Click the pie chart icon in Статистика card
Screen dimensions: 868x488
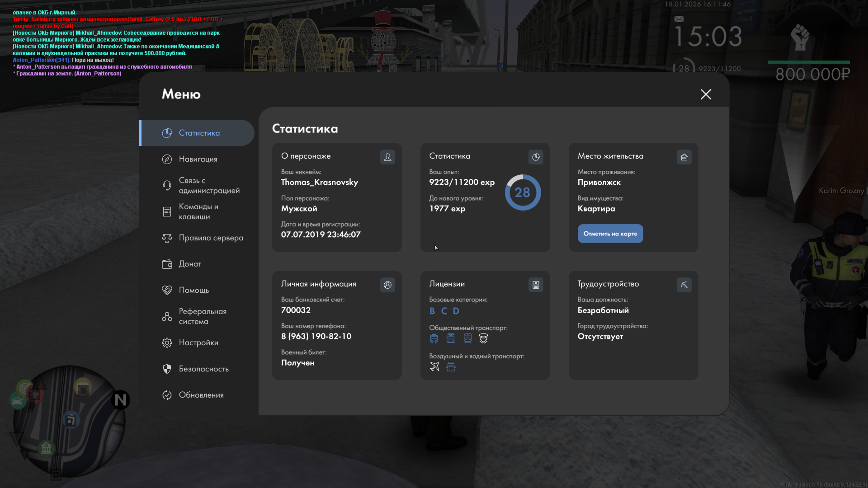pos(536,157)
